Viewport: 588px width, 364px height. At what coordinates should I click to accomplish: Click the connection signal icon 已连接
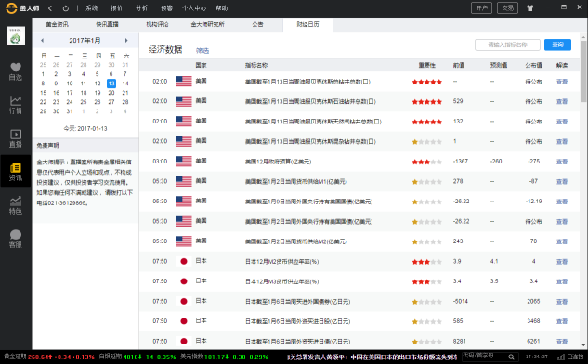click(561, 357)
